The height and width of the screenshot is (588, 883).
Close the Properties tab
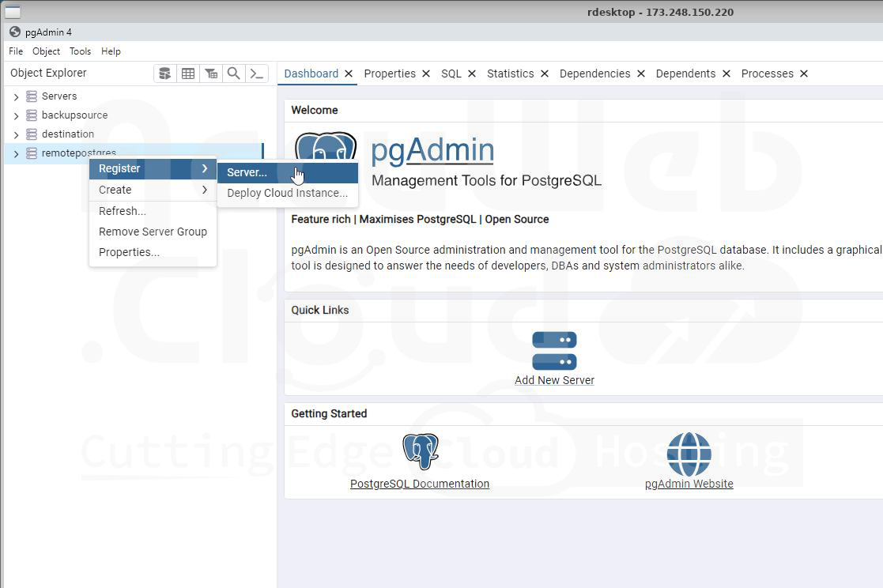click(x=426, y=73)
